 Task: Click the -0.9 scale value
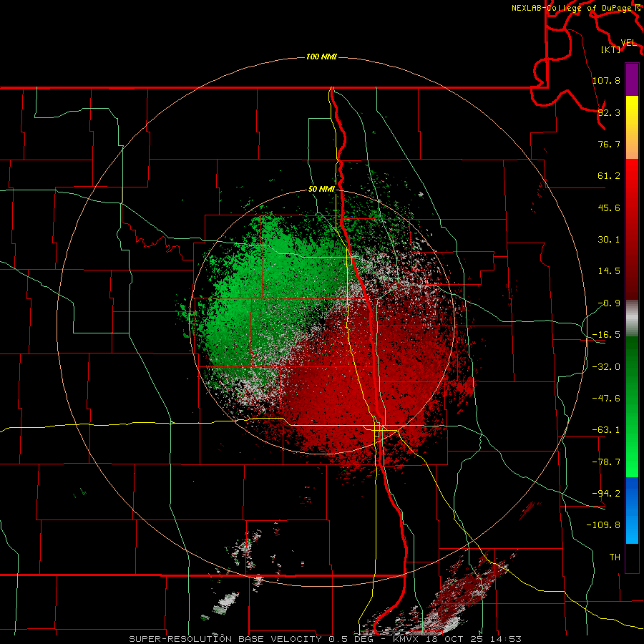click(609, 303)
